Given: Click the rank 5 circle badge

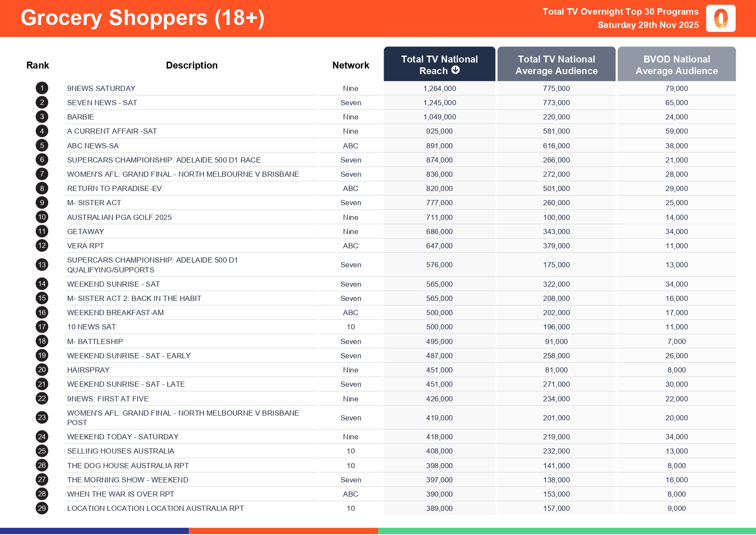Looking at the screenshot, I should coord(42,146).
